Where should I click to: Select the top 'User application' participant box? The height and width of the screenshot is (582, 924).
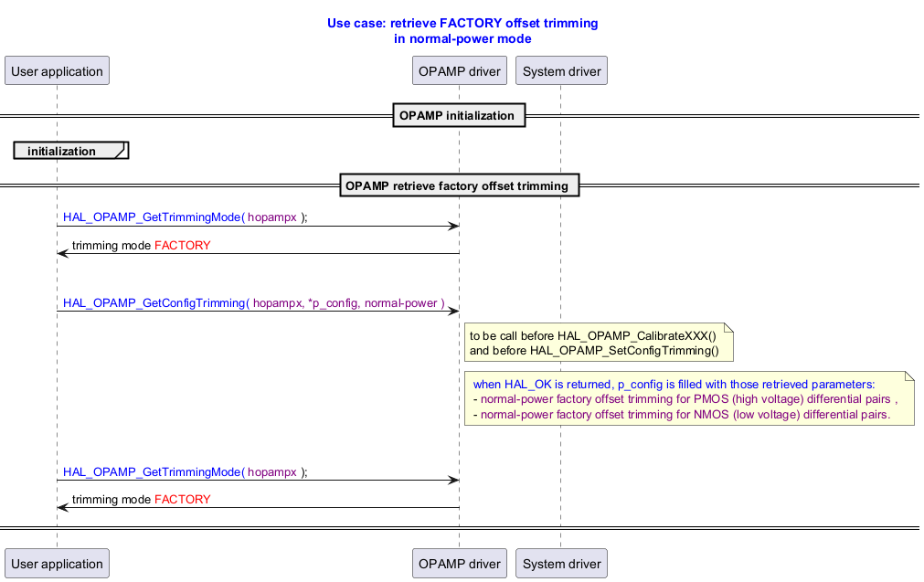pyautogui.click(x=57, y=70)
